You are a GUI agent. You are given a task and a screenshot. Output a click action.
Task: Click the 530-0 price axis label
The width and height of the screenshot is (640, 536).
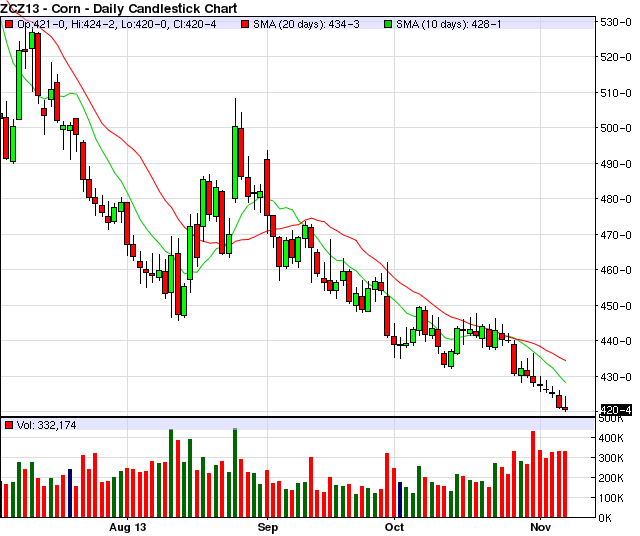(x=616, y=22)
